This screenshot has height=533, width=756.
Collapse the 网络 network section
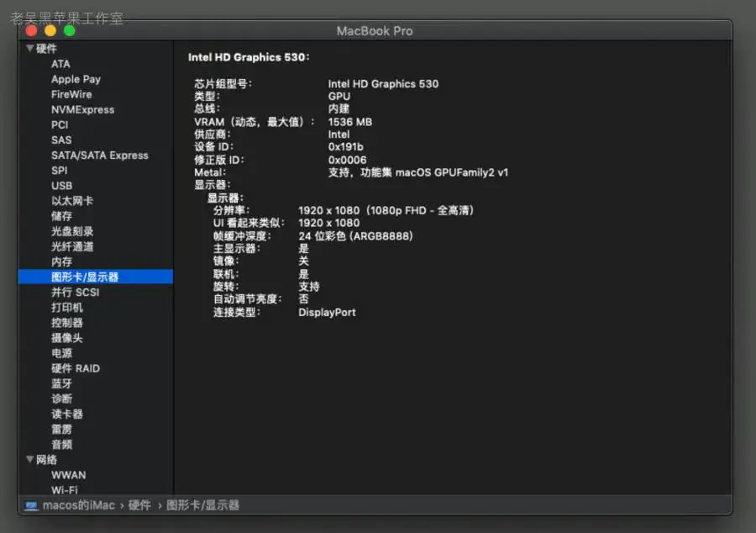30,460
